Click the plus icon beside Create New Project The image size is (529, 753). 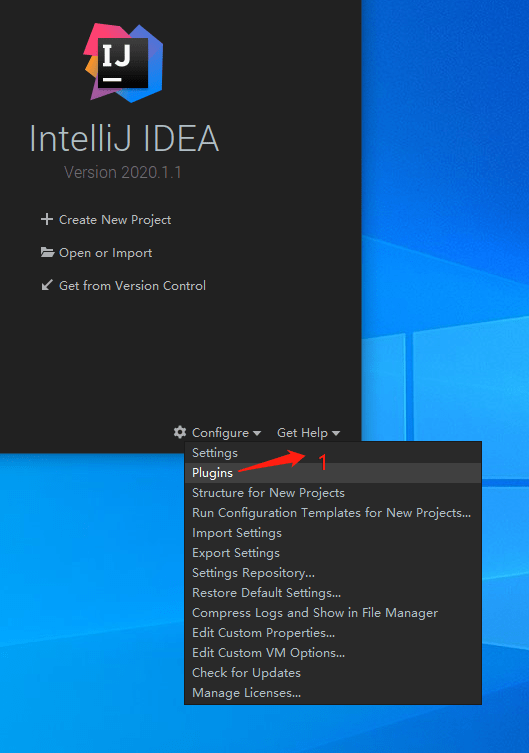[x=47, y=219]
